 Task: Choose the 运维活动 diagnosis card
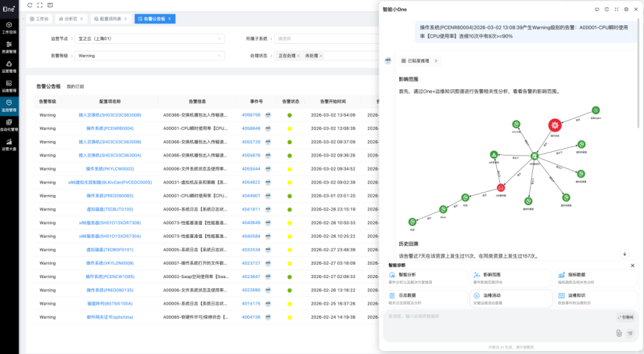click(511, 299)
